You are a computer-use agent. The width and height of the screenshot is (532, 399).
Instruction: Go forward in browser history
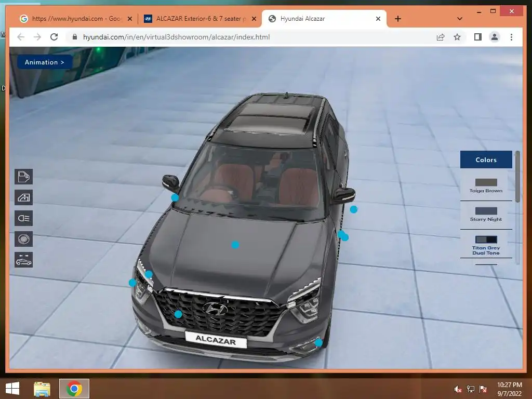(37, 37)
